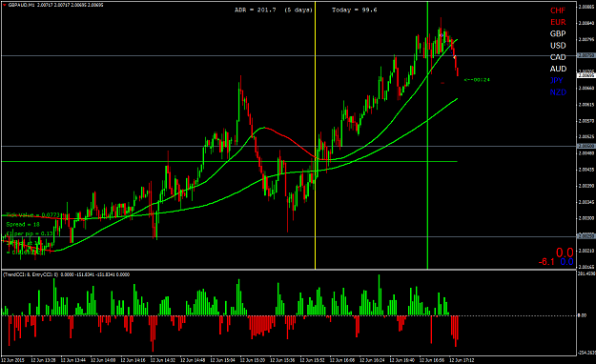596x364 pixels.
Task: Select the yellow vertical line on chart
Action: pos(315,135)
